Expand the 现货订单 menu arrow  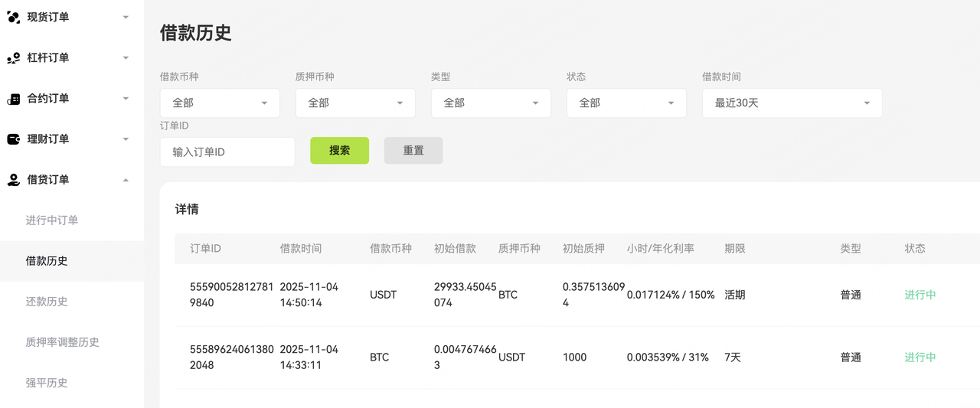point(126,17)
